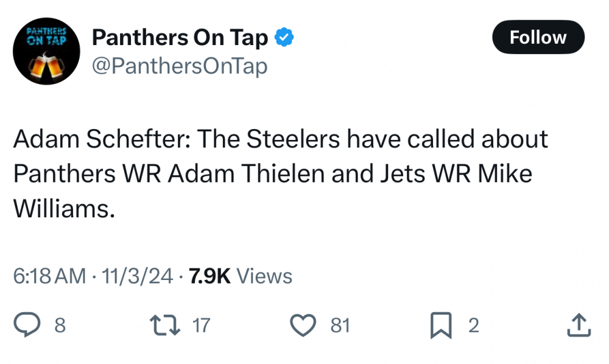Open the @PanthersOnTap handle link

(x=179, y=66)
